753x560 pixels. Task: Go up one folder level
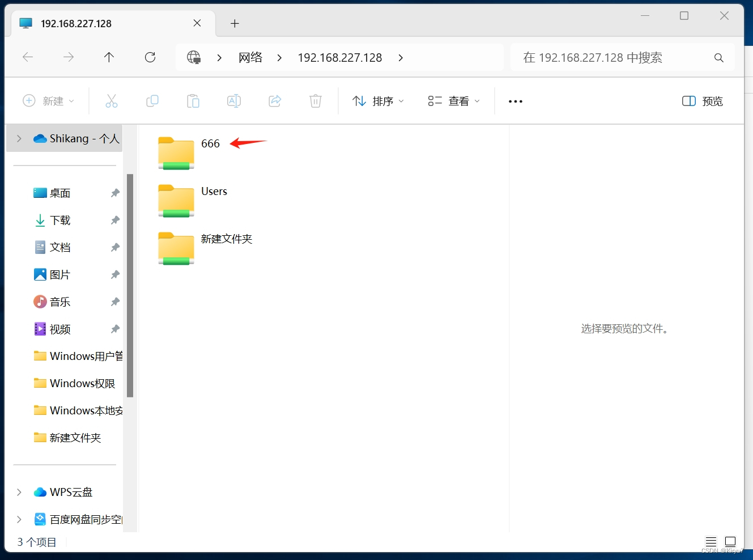(109, 57)
